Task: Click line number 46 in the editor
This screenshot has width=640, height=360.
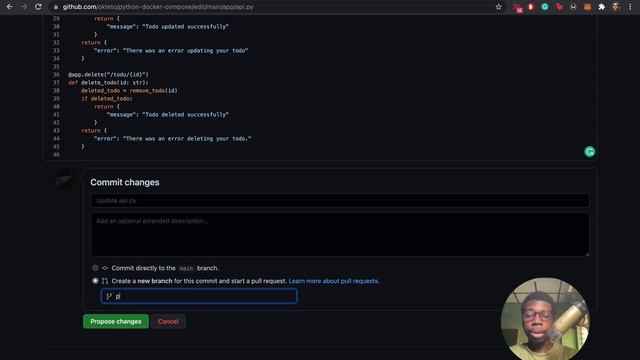Action: 56,155
